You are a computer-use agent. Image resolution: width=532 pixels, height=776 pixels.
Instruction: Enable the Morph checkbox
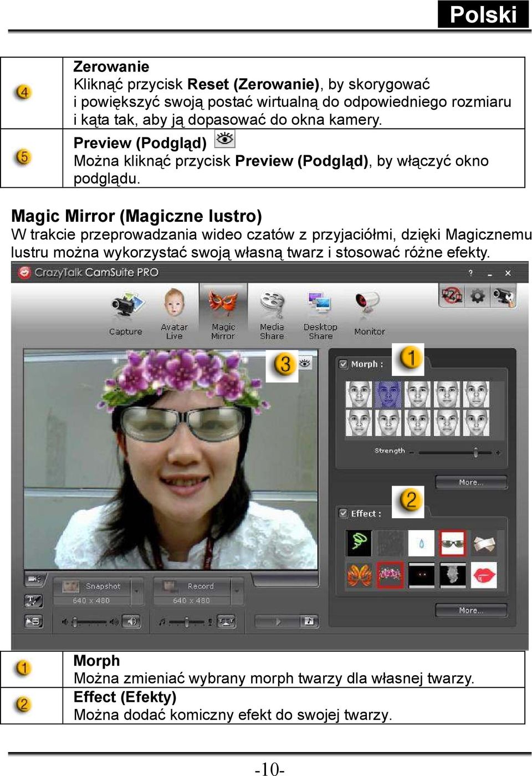343,364
